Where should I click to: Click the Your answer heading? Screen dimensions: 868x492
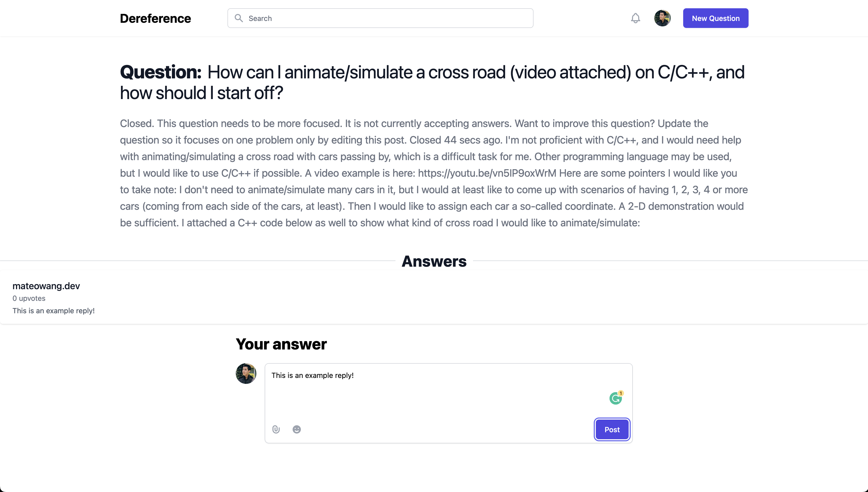pyautogui.click(x=281, y=344)
